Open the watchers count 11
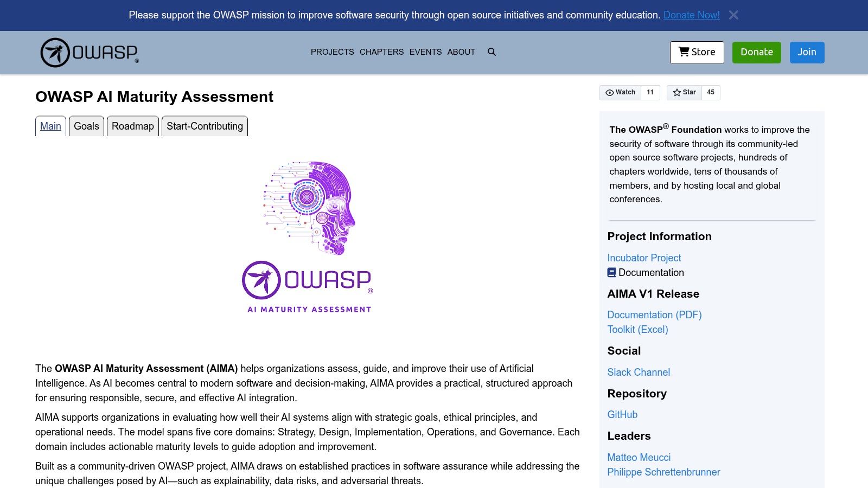The image size is (868, 488). click(650, 93)
